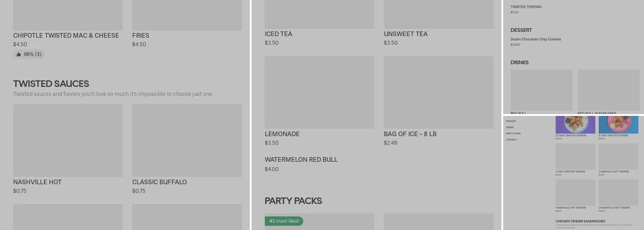The width and height of the screenshot is (644, 230).
Task: Click the #2 most liked badge
Action: click(284, 221)
